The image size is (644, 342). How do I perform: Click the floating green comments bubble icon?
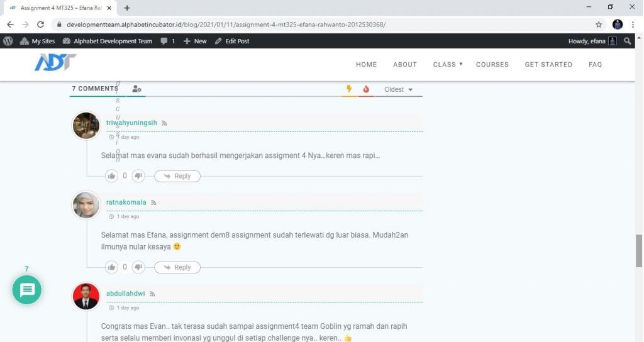(26, 290)
